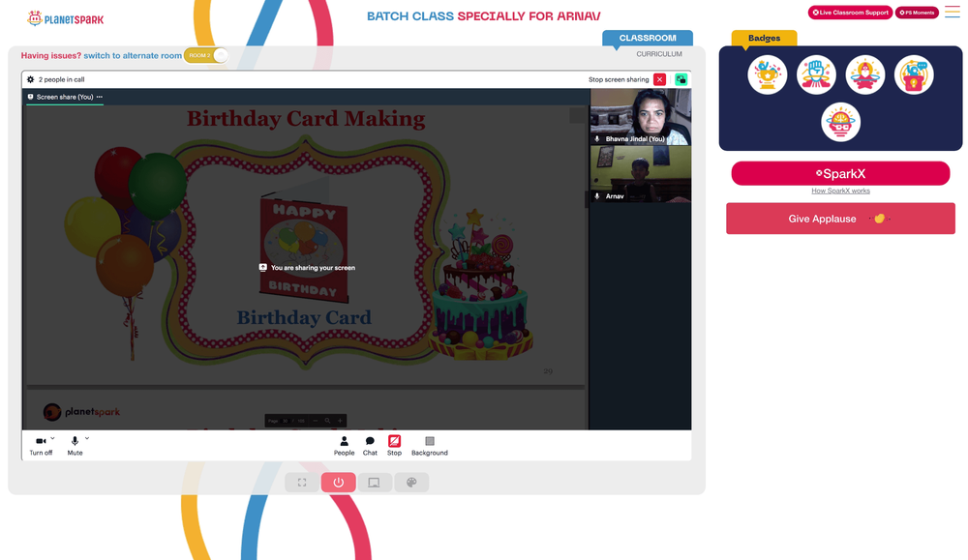Click the PDF page number field
The image size is (968, 560).
[x=286, y=421]
